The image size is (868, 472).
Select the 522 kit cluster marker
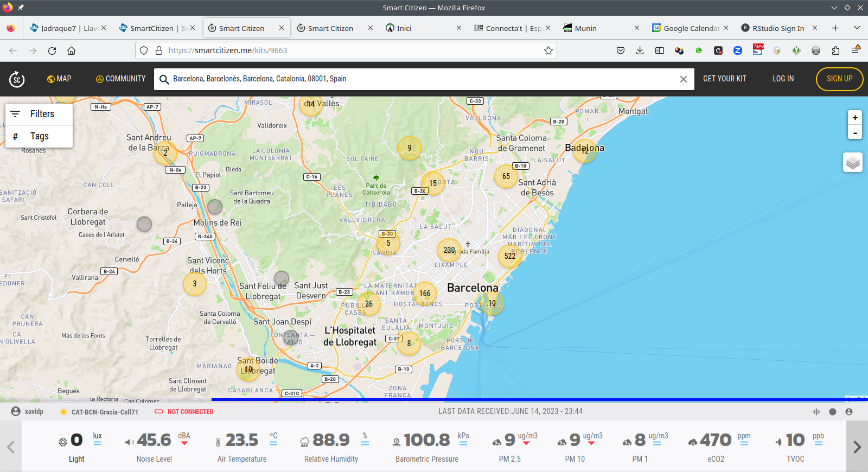[x=510, y=256]
